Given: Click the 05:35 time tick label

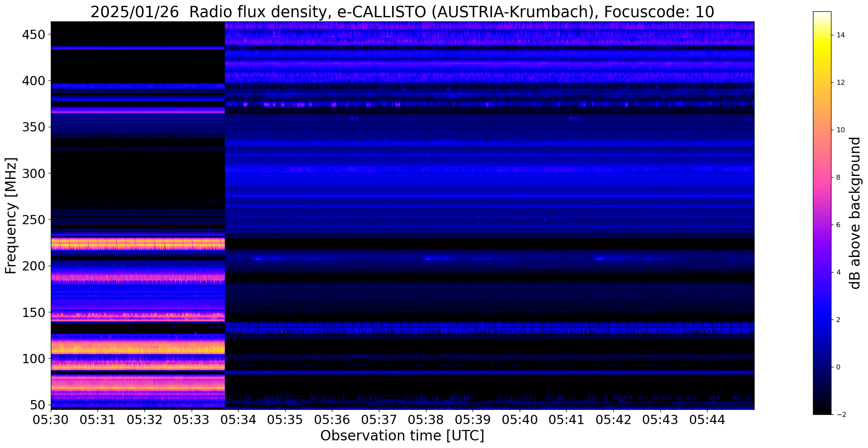Looking at the screenshot, I should coord(285,419).
